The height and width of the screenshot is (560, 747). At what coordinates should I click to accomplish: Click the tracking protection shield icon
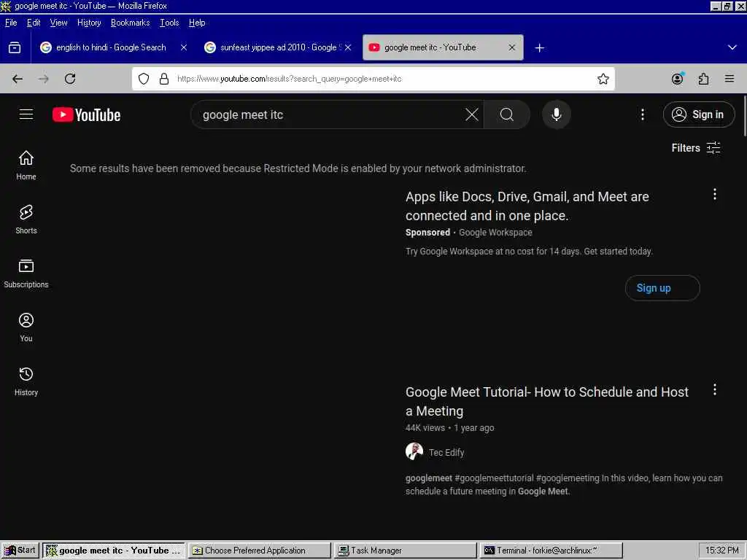144,79
